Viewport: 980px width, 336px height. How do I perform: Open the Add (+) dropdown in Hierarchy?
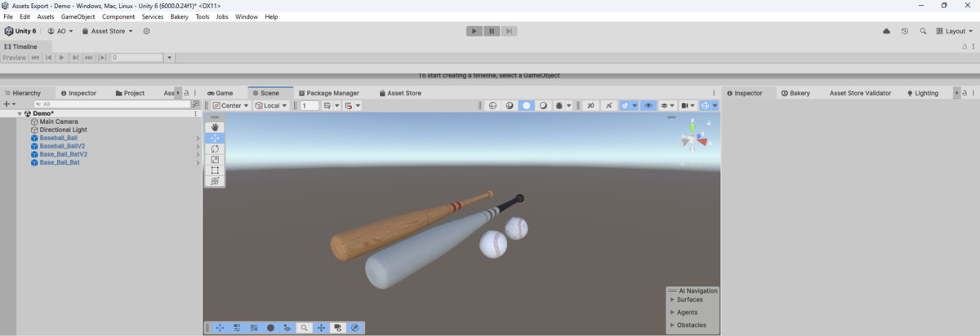[8, 104]
